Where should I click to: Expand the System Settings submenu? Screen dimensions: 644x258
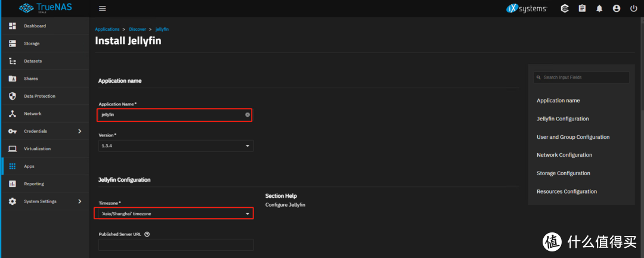pos(80,201)
